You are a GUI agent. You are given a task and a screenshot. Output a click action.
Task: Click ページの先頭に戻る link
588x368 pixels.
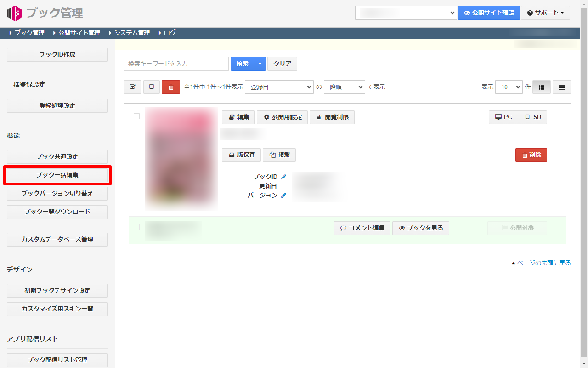click(x=543, y=263)
